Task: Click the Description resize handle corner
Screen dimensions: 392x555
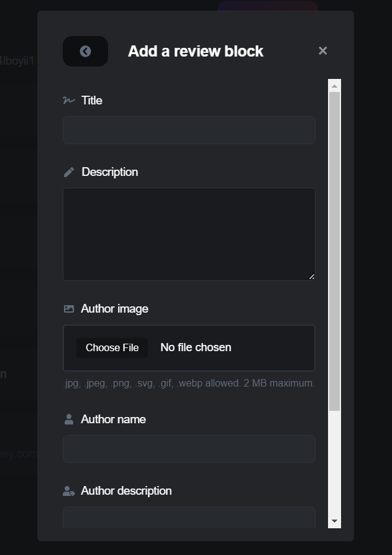Action: tap(311, 277)
